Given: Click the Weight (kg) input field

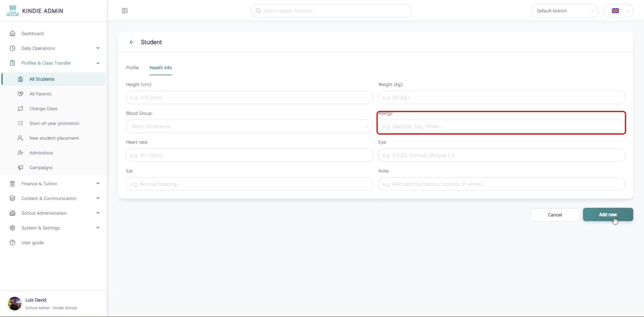Looking at the screenshot, I should (x=501, y=97).
